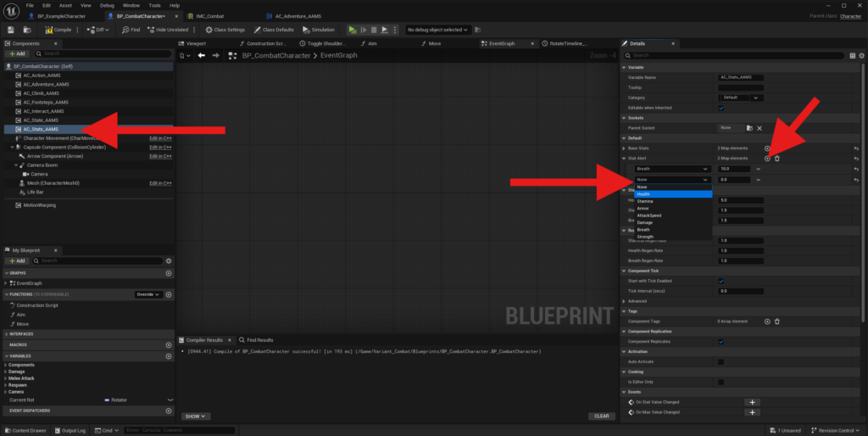
Task: Add element to Stat Alert map
Action: (767, 159)
